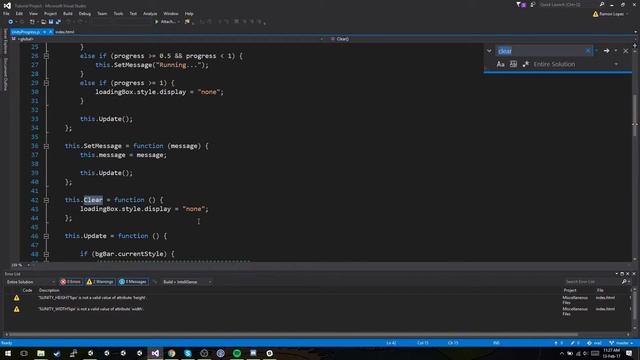640x360 pixels.
Task: Open the Team menu
Action: click(x=102, y=13)
